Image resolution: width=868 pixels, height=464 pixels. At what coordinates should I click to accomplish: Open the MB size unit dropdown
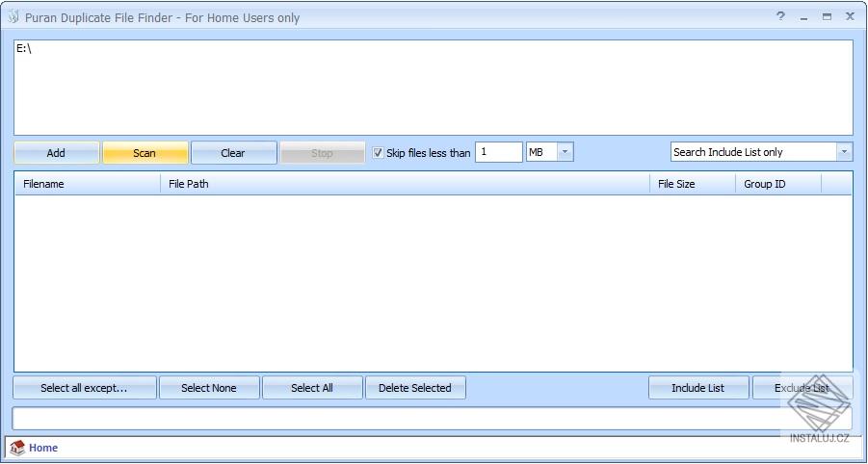tap(565, 152)
